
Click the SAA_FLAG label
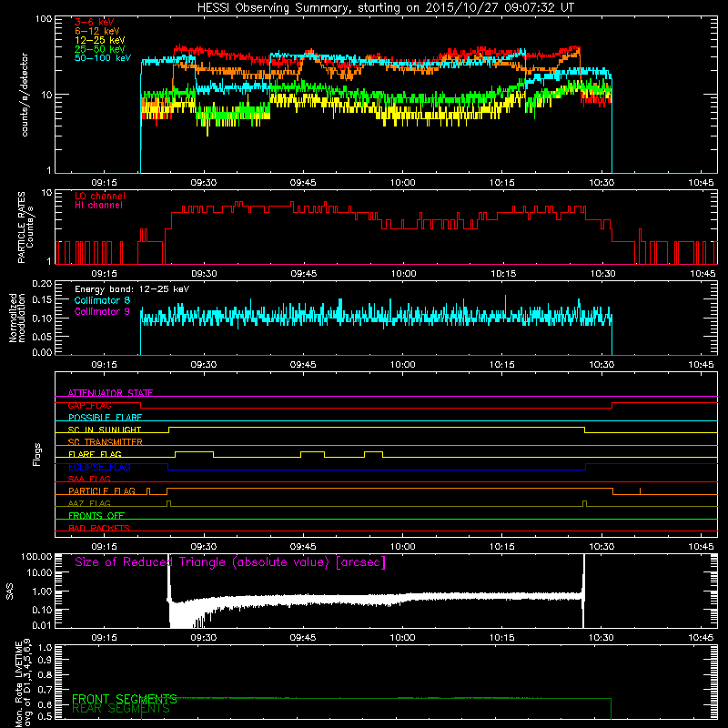tap(89, 479)
